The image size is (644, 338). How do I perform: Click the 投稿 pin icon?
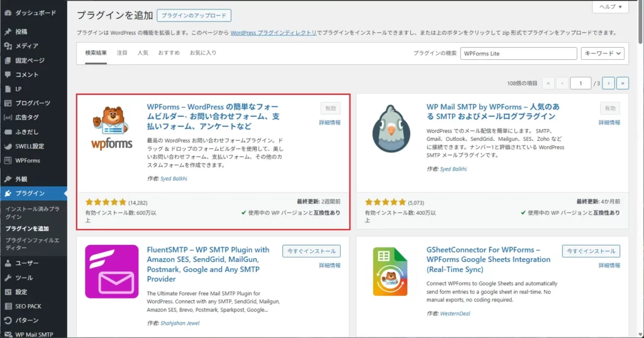tap(8, 31)
